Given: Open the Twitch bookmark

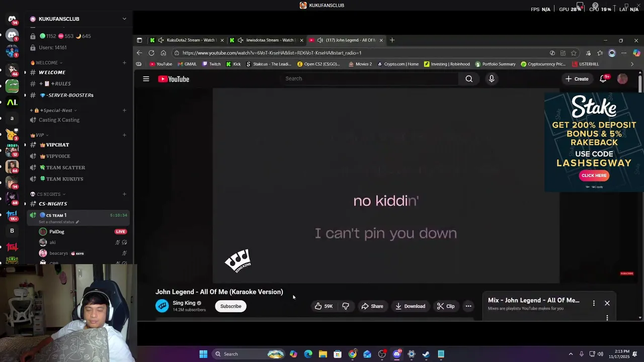Looking at the screenshot, I should (211, 64).
